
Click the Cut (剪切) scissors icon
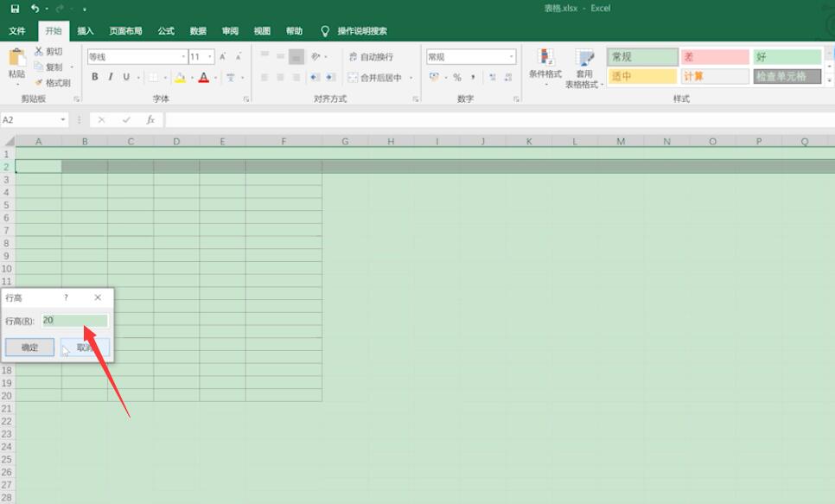[x=38, y=51]
